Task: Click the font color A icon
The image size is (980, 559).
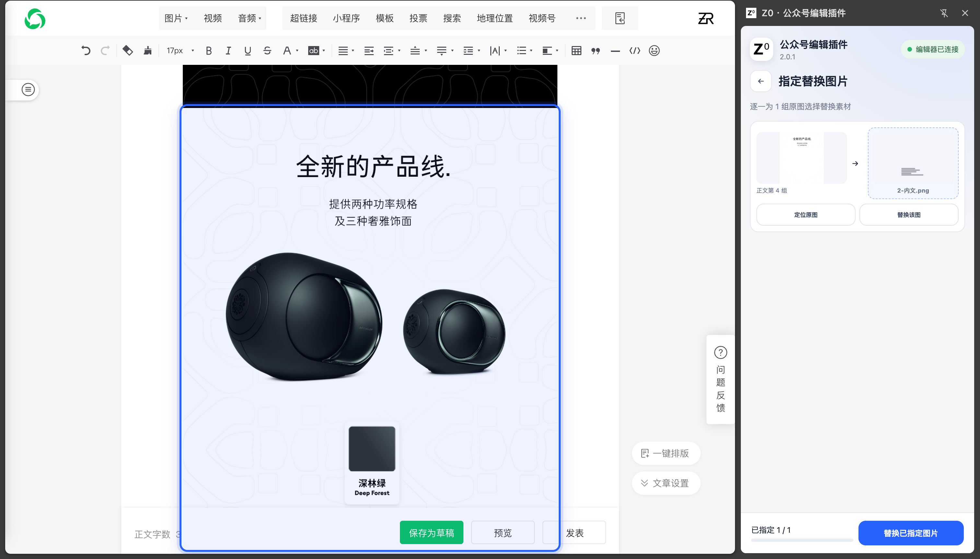Action: pyautogui.click(x=286, y=51)
